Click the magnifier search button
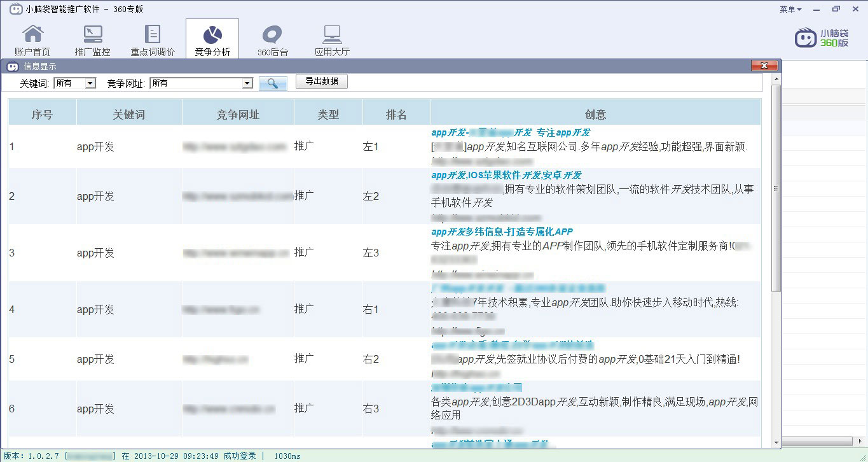This screenshot has width=868, height=462. click(273, 83)
